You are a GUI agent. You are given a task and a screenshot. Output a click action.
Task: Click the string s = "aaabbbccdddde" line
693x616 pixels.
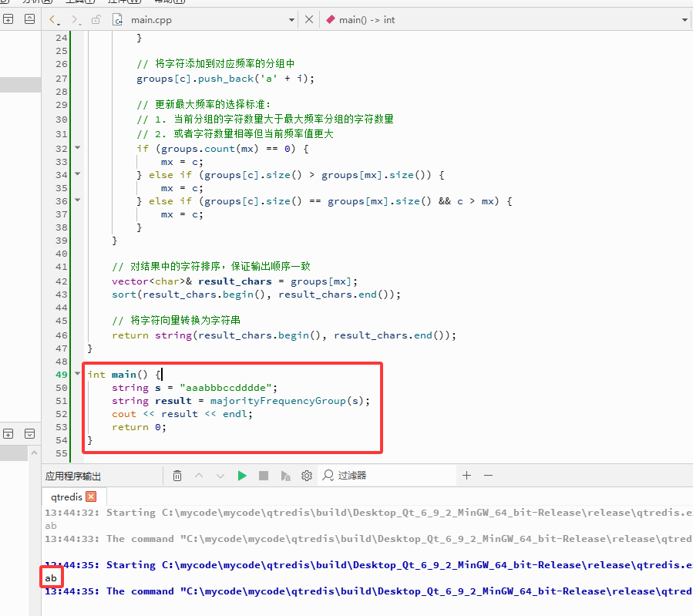coord(194,388)
